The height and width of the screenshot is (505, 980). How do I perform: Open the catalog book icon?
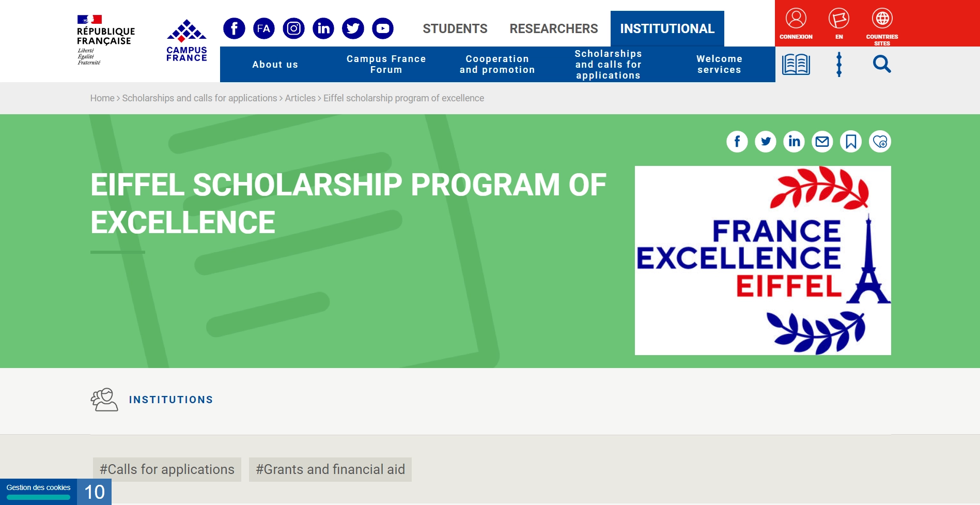(796, 65)
